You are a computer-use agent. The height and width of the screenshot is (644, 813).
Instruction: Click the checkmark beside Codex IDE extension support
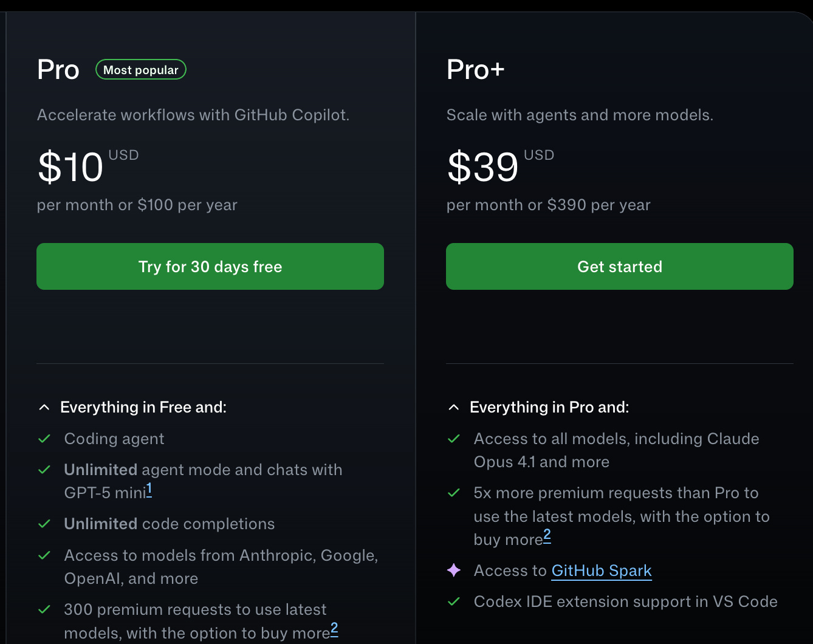[454, 601]
